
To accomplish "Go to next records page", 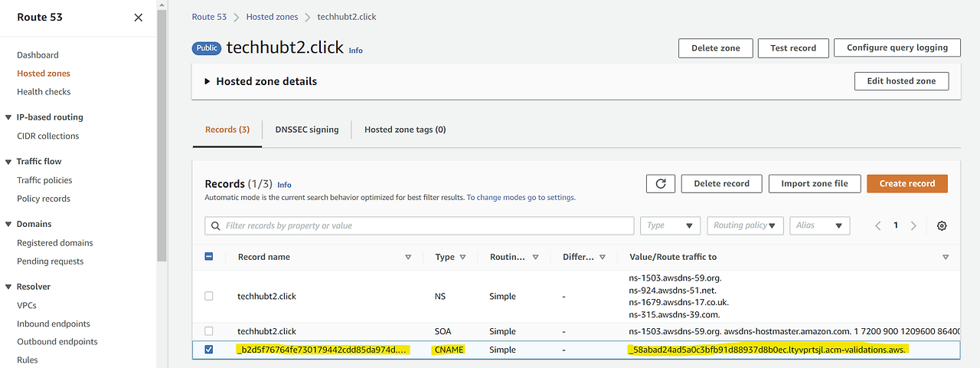I will click(913, 226).
